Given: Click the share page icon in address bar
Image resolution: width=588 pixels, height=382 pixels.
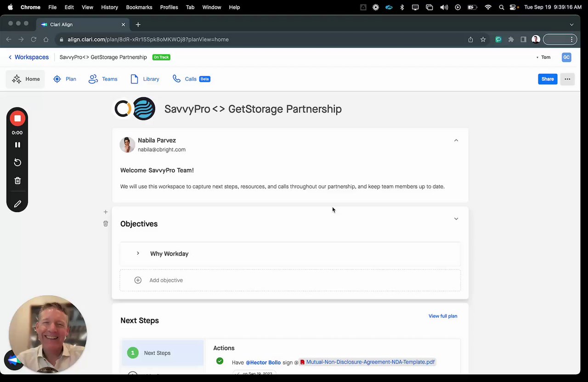Looking at the screenshot, I should [470, 40].
